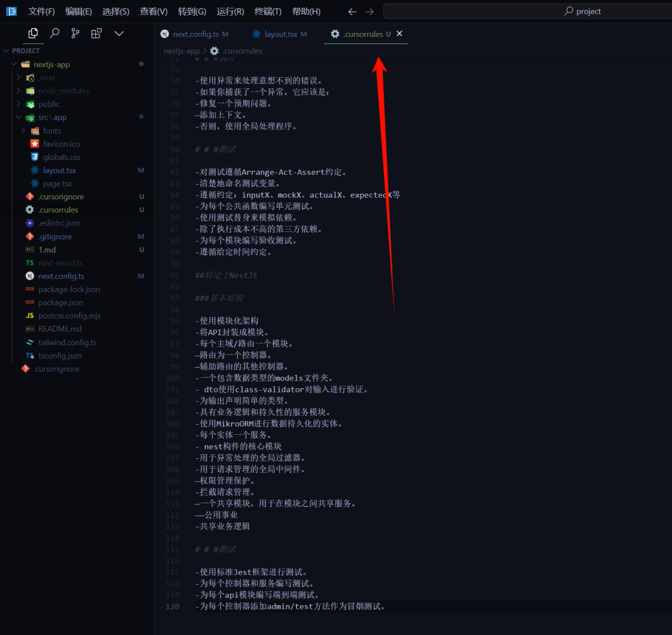Click the forward navigation arrow
The image size is (672, 635).
tap(370, 12)
